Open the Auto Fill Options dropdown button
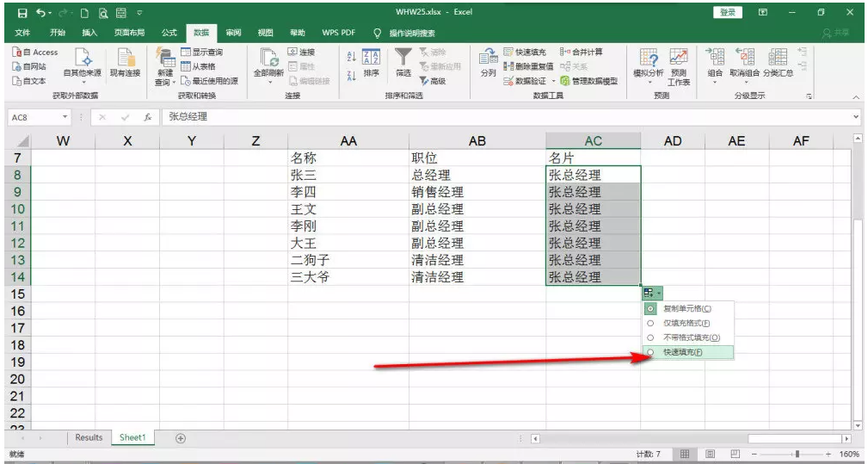 652,293
